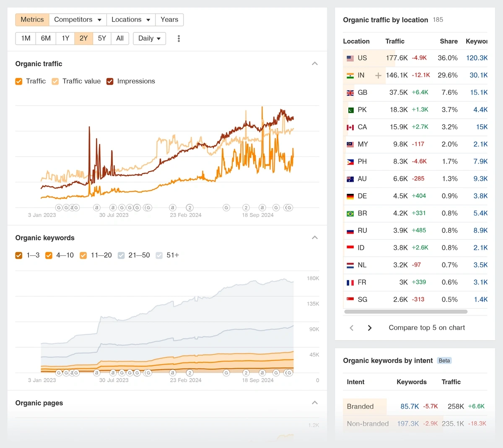This screenshot has height=448, width=503.
Task: Select the 6M time range
Action: tap(46, 39)
